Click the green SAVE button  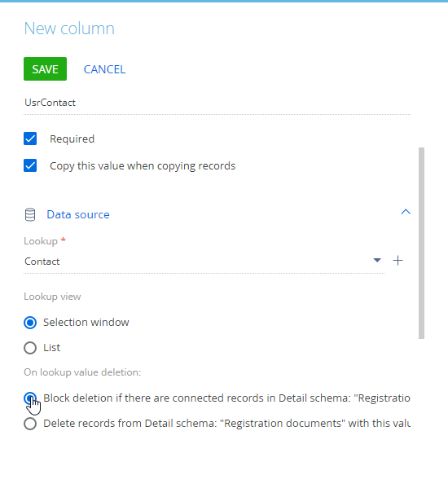click(45, 68)
